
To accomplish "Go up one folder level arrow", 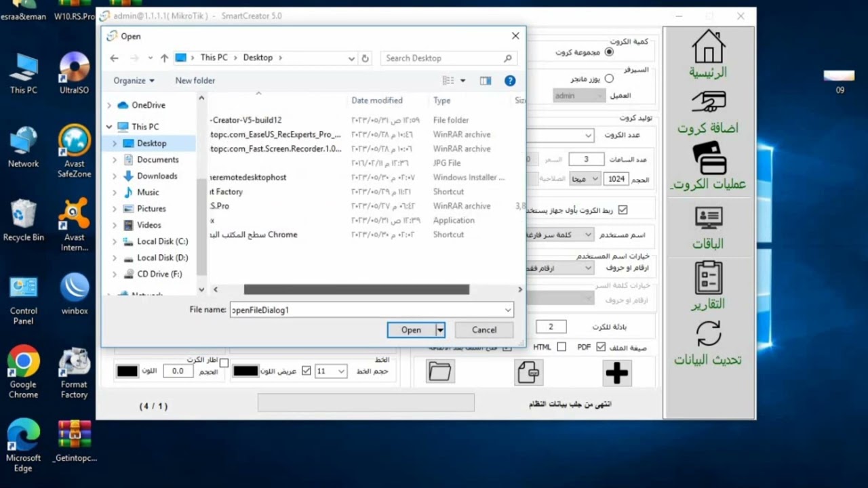I will 164,58.
